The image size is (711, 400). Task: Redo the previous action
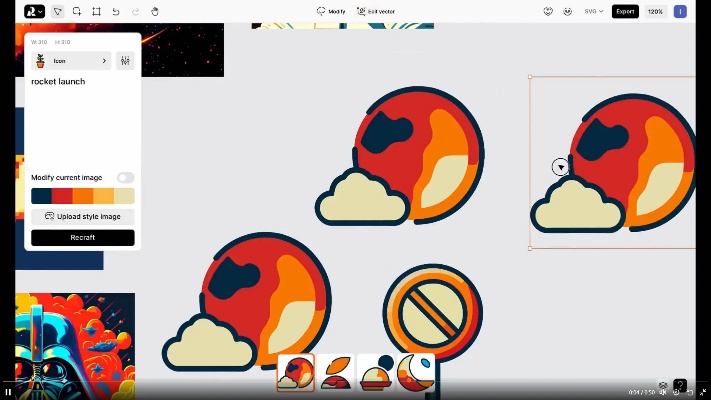pyautogui.click(x=136, y=11)
